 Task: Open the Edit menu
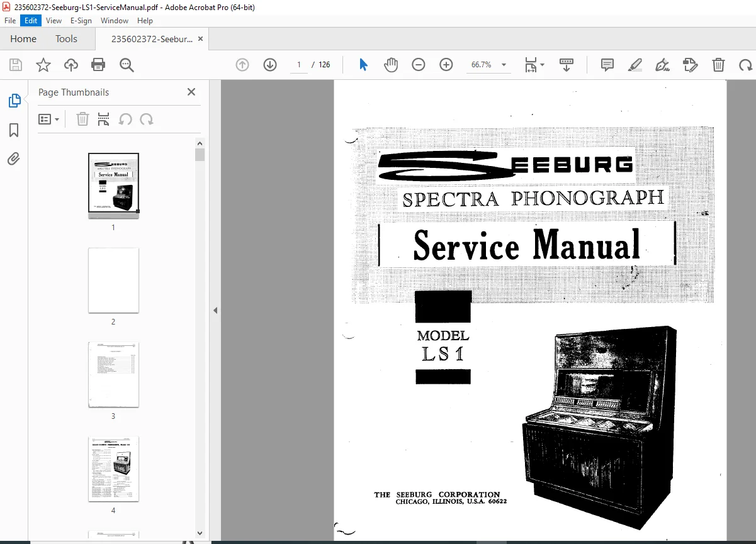click(x=31, y=21)
